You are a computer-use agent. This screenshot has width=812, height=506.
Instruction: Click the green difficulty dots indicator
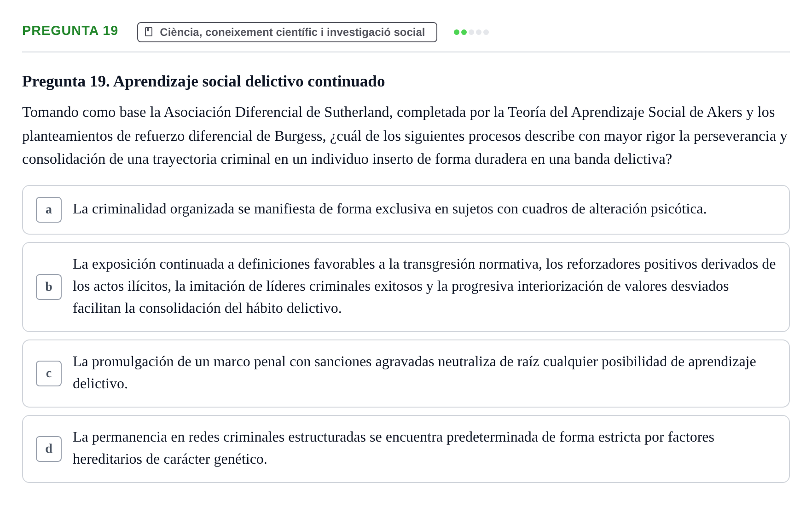pos(471,32)
